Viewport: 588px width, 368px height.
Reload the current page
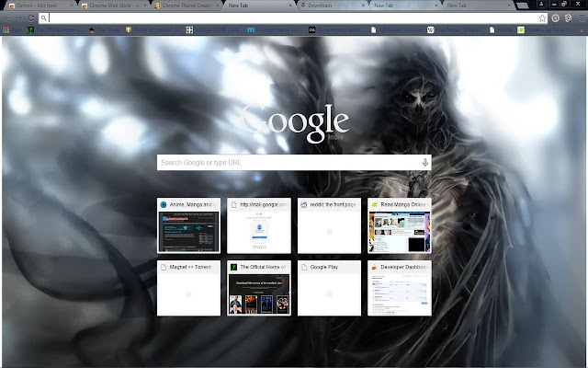click(30, 18)
